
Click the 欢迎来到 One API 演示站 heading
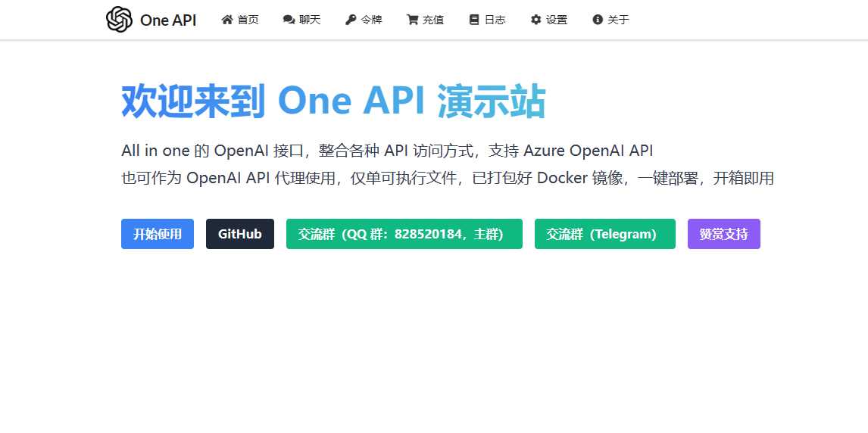(x=334, y=101)
